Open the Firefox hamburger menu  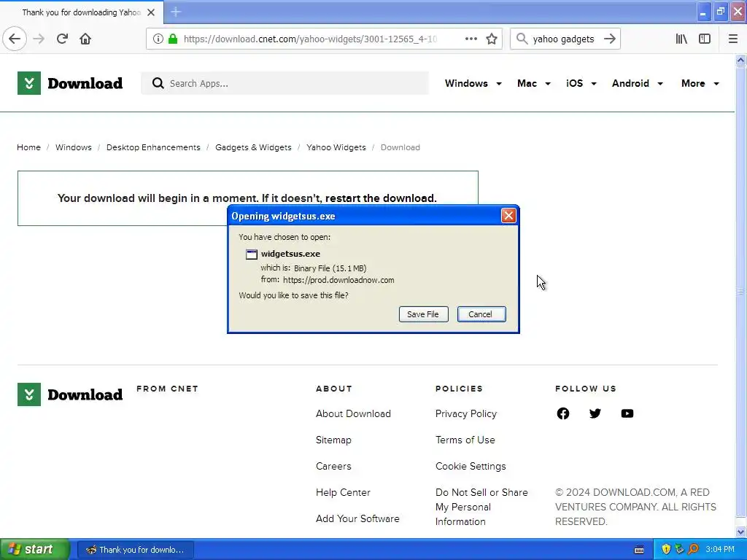click(x=732, y=39)
